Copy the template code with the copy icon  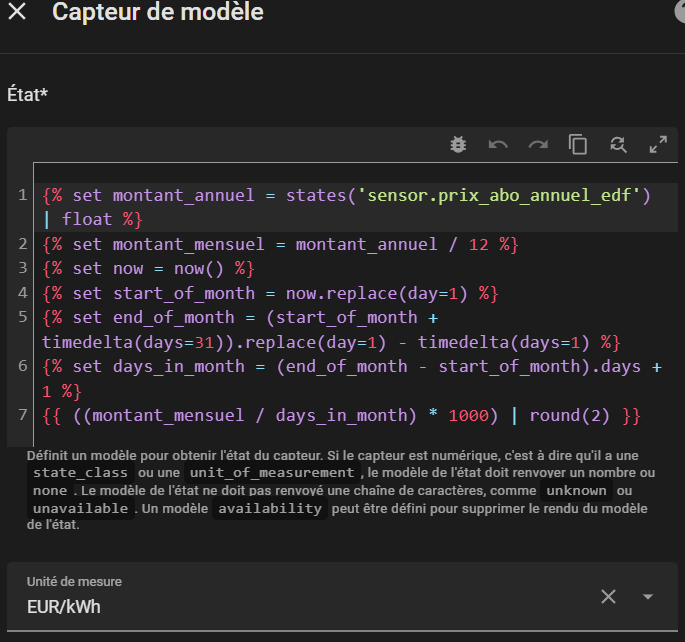click(x=578, y=144)
